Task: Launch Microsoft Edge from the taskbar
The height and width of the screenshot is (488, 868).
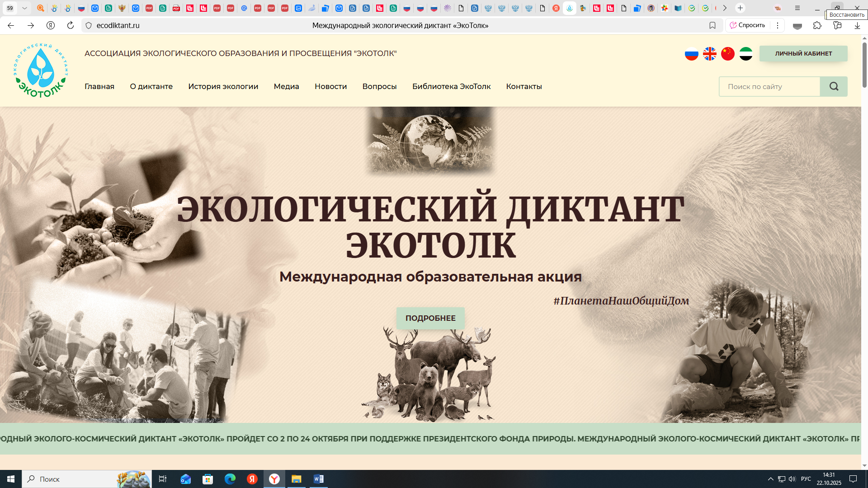Action: pyautogui.click(x=230, y=479)
